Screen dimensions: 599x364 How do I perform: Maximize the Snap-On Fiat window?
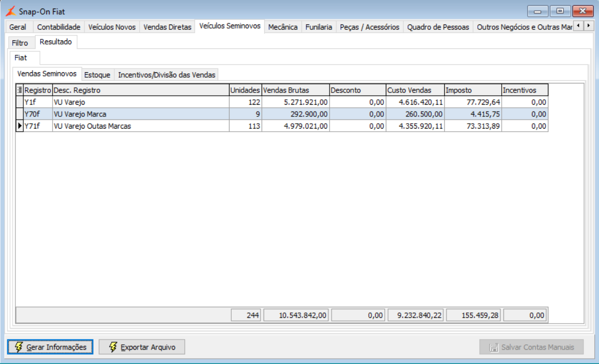pos(560,11)
